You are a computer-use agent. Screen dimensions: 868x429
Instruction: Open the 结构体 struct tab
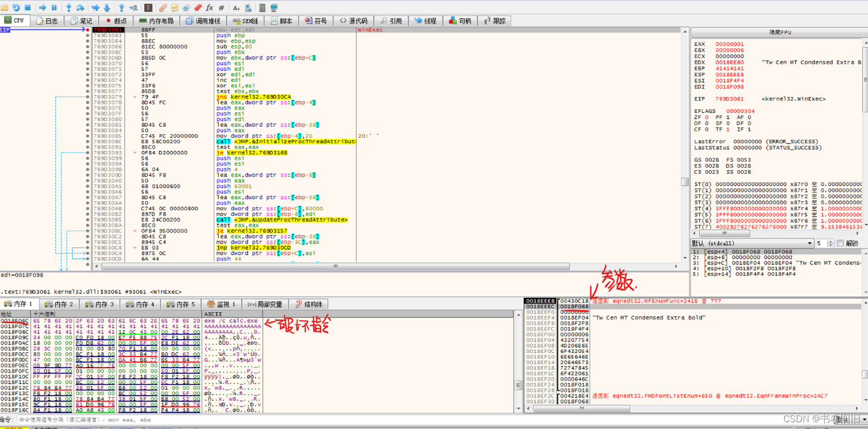click(309, 304)
